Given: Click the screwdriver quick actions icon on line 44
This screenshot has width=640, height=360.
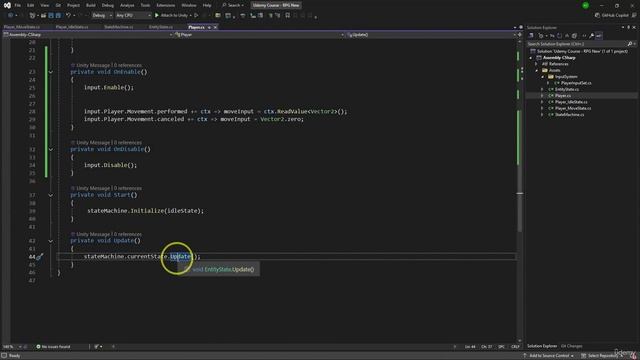Looking at the screenshot, I should pos(40,257).
